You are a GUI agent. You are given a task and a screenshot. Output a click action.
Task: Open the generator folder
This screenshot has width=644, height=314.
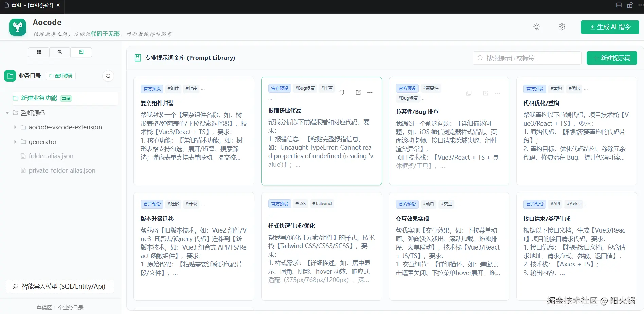[x=42, y=142]
